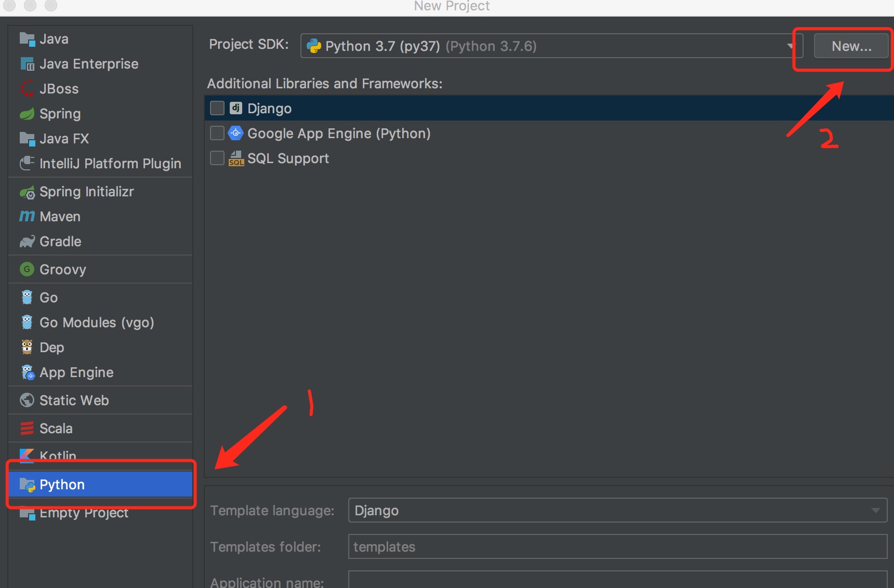Open the Project SDK dropdown
The height and width of the screenshot is (588, 894).
792,46
